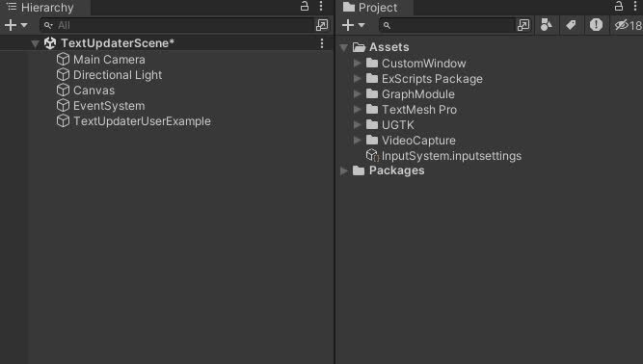Click the Hierarchy search field
The image size is (643, 364).
[x=176, y=25]
